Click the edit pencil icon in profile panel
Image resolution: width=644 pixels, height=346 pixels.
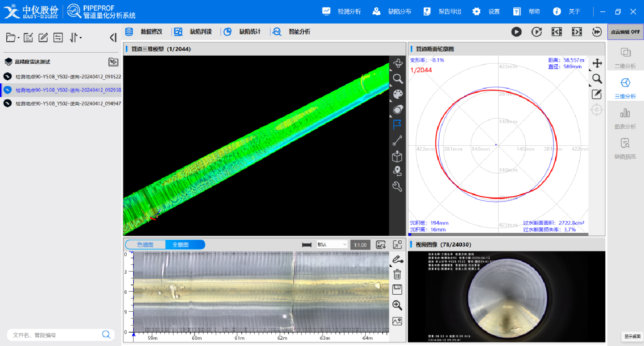[597, 94]
